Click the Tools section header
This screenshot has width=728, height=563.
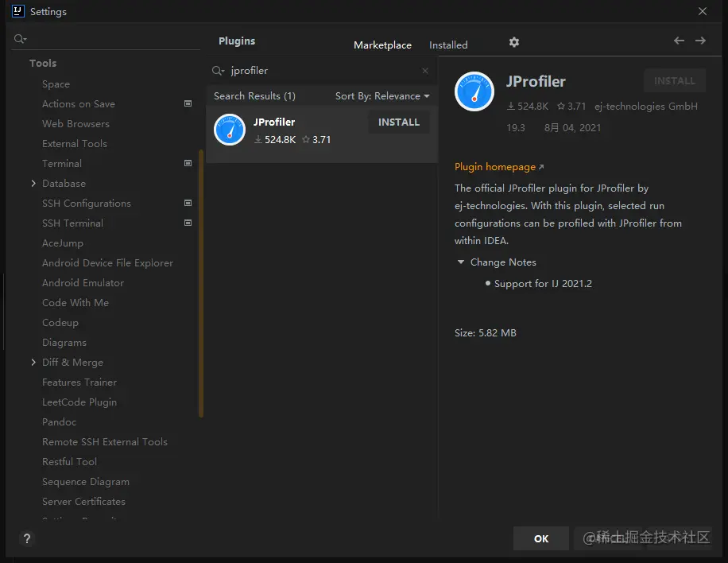point(43,63)
